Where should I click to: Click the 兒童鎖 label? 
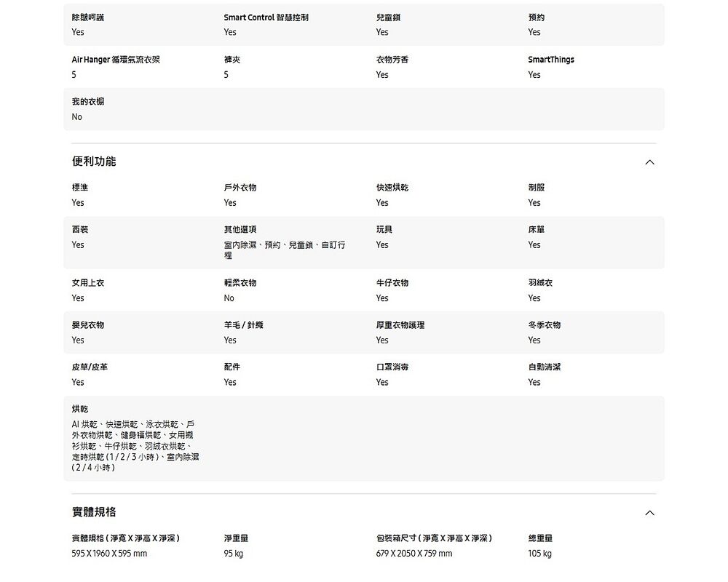click(x=387, y=17)
